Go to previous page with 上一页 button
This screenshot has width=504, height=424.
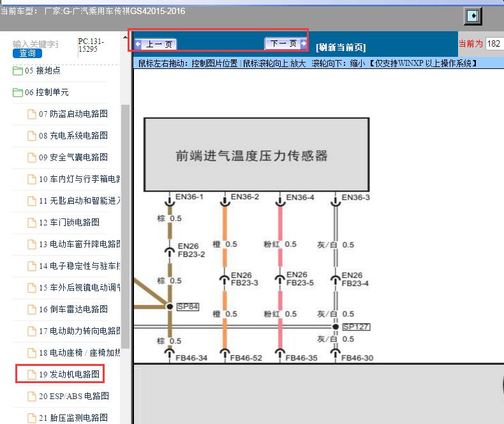point(156,44)
